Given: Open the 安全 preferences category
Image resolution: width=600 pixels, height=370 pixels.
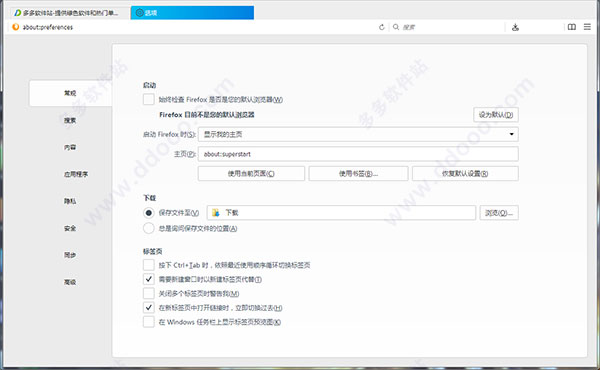Looking at the screenshot, I should [70, 228].
